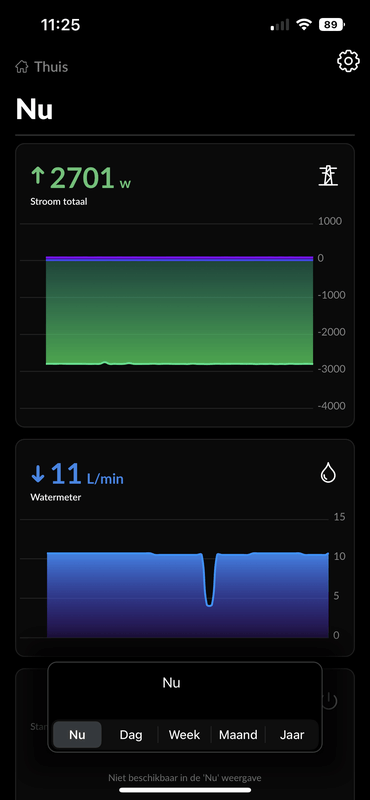The image size is (370, 800).
Task: Tap the 1000 axis label on power graph
Action: pos(330,221)
